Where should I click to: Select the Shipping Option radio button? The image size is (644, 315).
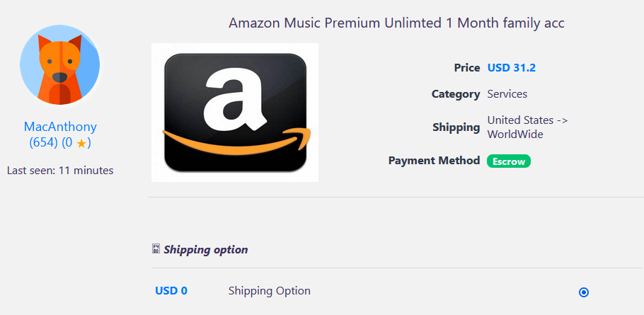click(x=584, y=292)
